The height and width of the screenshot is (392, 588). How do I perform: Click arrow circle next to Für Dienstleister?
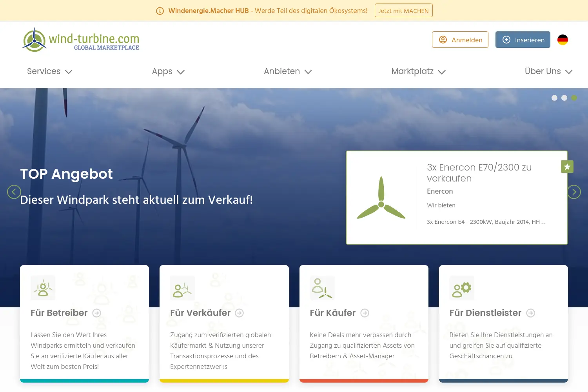click(x=531, y=313)
